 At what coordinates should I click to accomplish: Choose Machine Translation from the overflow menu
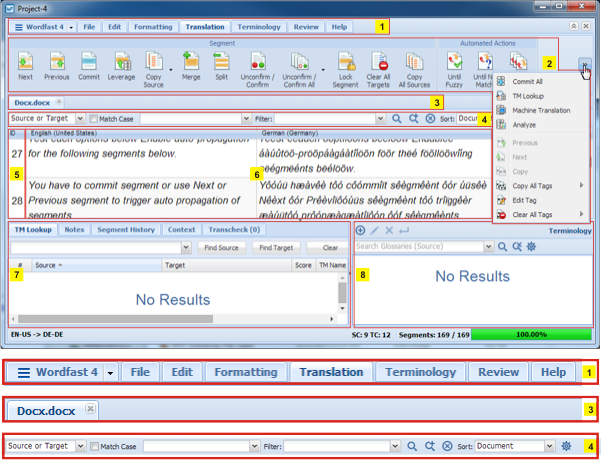[541, 110]
